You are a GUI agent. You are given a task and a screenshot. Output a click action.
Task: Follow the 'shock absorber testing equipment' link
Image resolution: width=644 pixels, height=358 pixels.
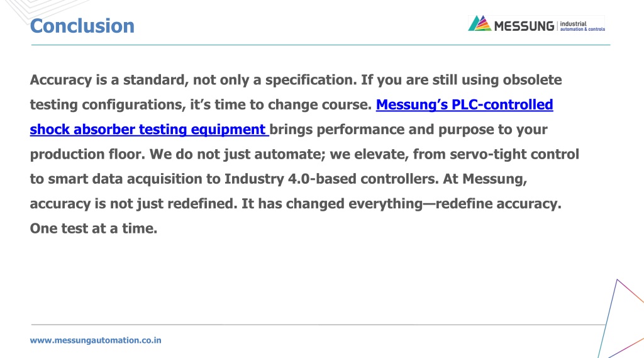(x=148, y=130)
